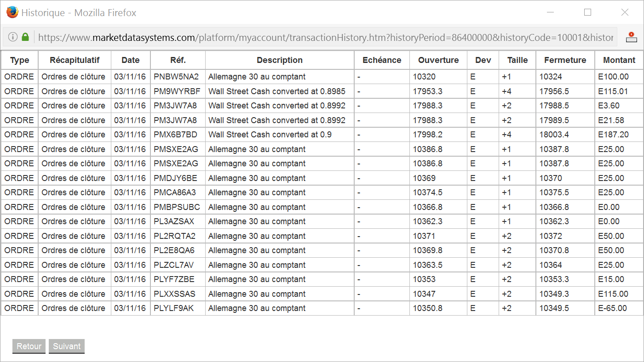Click amount E21.58

pyautogui.click(x=611, y=120)
